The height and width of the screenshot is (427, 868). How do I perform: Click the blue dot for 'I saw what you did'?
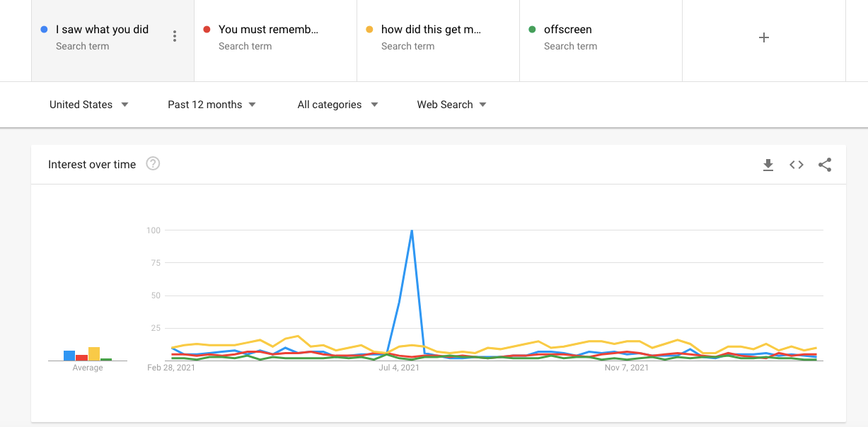click(x=42, y=29)
